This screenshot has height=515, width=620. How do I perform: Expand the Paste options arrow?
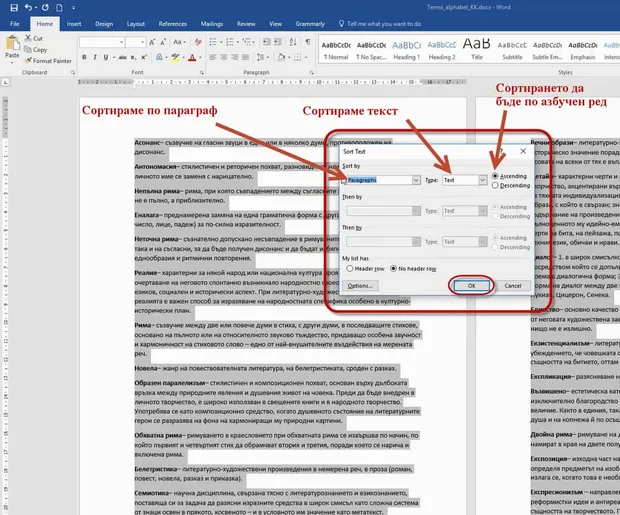tap(12, 62)
